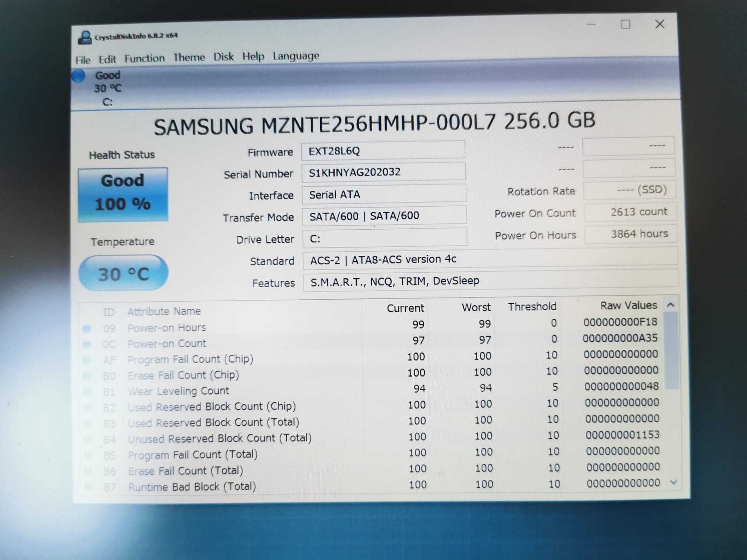Select the Used Reserved Block Count (Chip) row
The image size is (747, 560).
click(x=372, y=405)
